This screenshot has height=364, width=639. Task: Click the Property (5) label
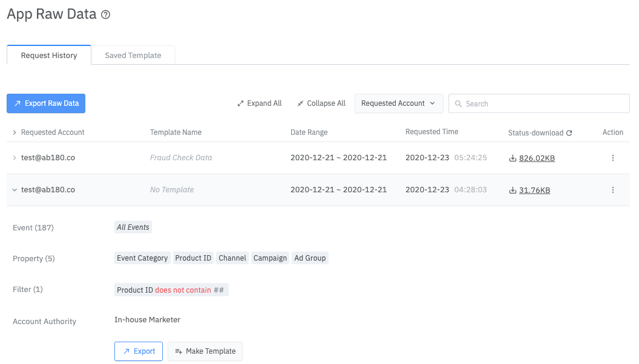click(33, 259)
